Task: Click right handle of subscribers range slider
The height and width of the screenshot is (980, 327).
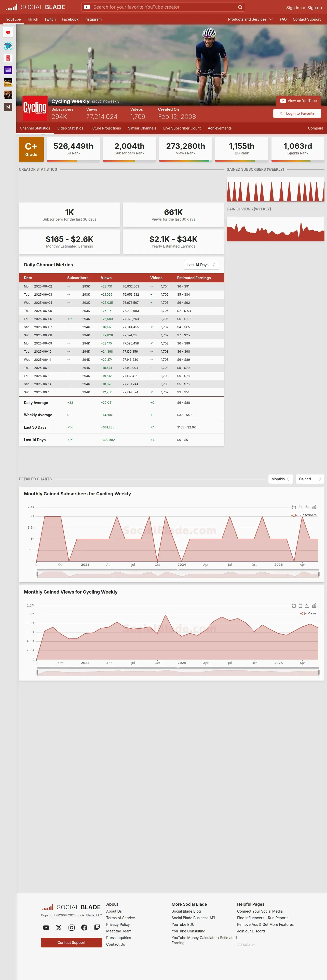Action: tap(319, 574)
